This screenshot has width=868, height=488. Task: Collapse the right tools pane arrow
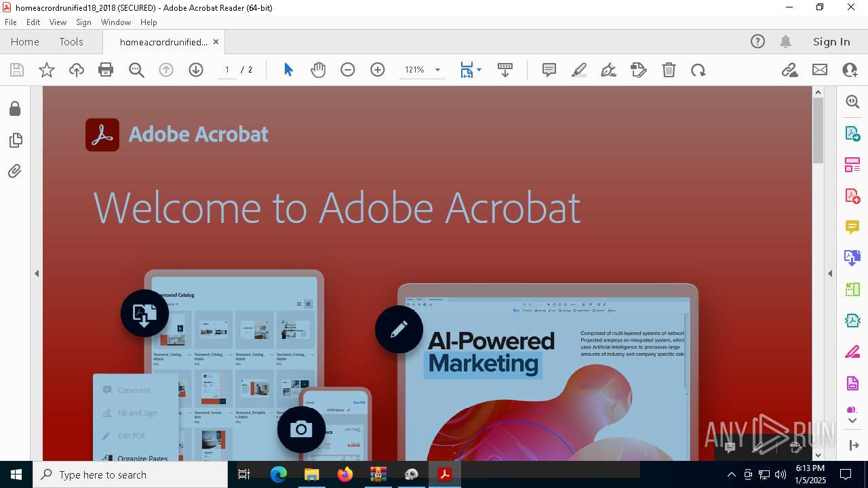830,274
